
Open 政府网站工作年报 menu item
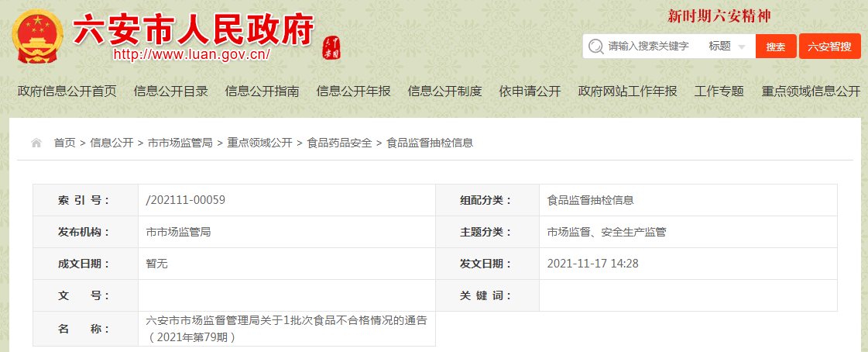click(x=627, y=91)
